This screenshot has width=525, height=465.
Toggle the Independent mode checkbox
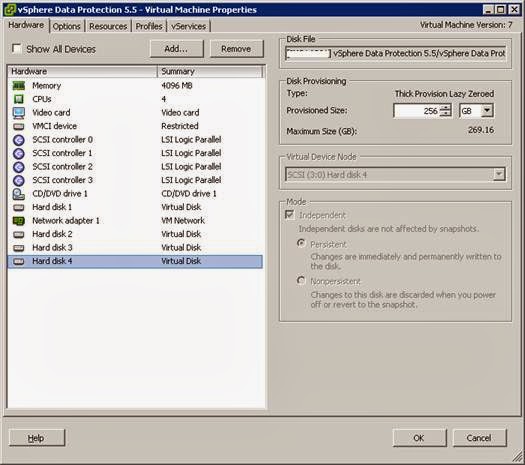point(290,215)
